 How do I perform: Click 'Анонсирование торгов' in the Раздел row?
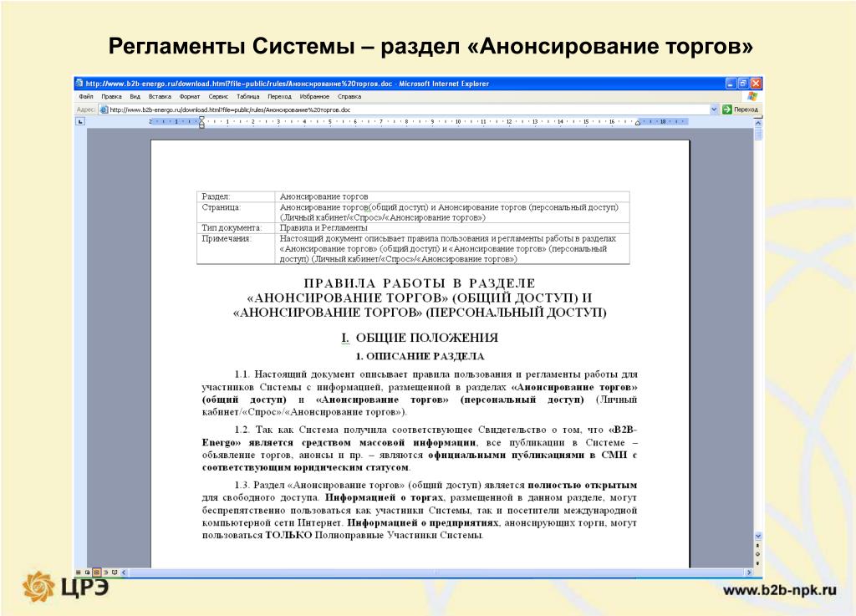click(x=324, y=196)
